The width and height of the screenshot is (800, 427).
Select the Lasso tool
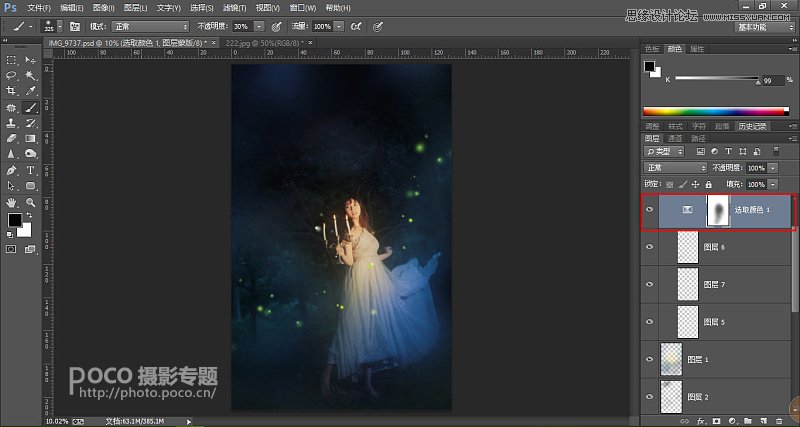pos(12,75)
